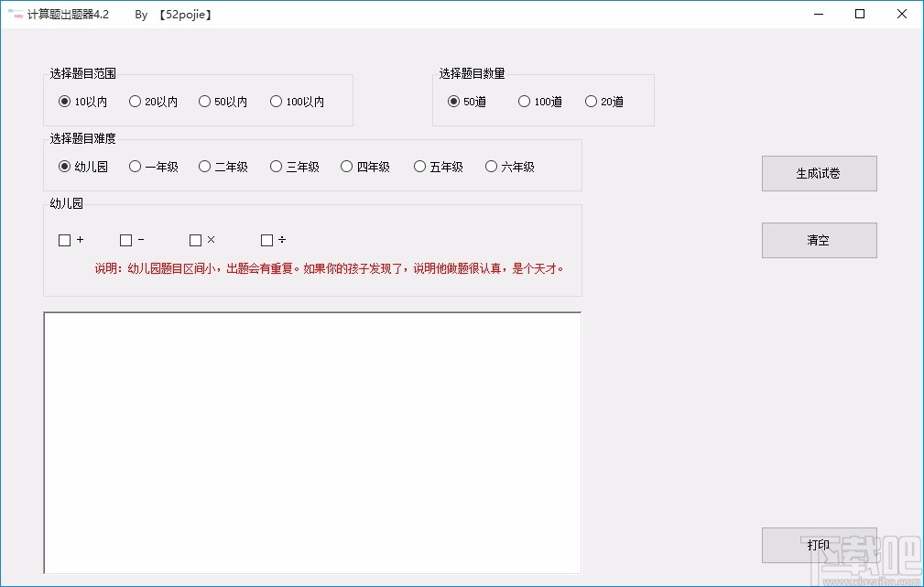Select the 20以内 range option
This screenshot has width=924, height=587.
coord(135,102)
